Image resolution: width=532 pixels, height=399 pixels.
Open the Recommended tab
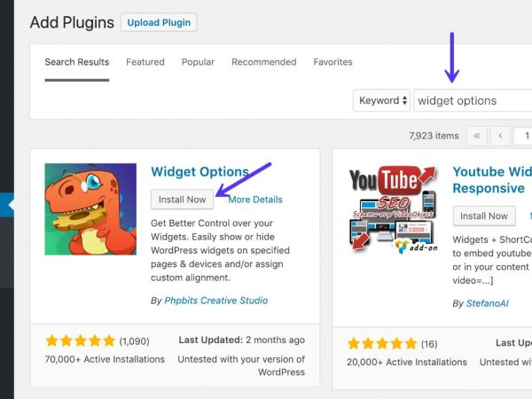(264, 62)
